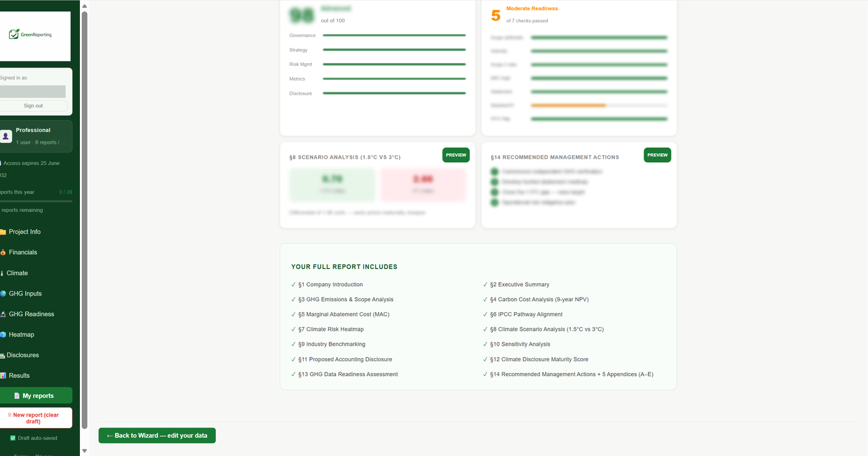The image size is (868, 456).
Task: Go to the Climate section
Action: 17,273
